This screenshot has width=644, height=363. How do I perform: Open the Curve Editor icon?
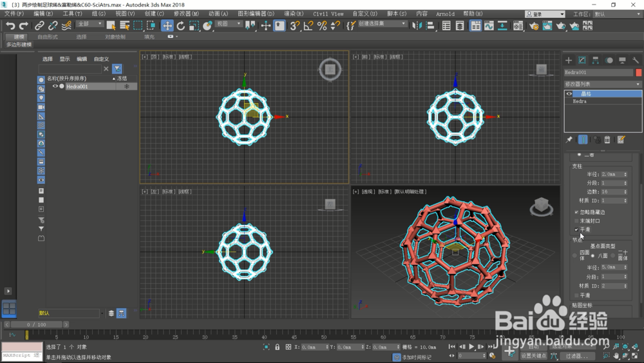tap(489, 26)
